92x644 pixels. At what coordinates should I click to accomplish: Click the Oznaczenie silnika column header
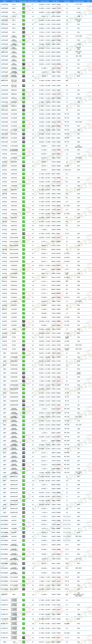(x=79, y=1)
